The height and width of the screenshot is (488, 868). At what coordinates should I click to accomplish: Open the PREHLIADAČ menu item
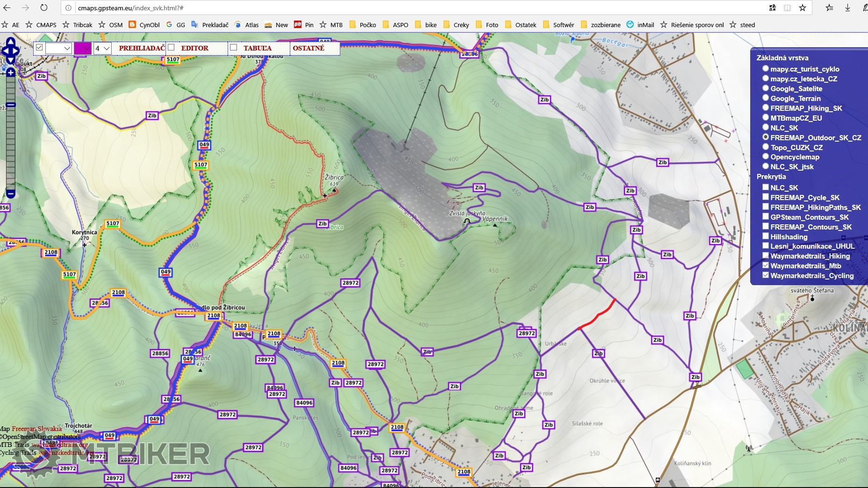pos(142,48)
